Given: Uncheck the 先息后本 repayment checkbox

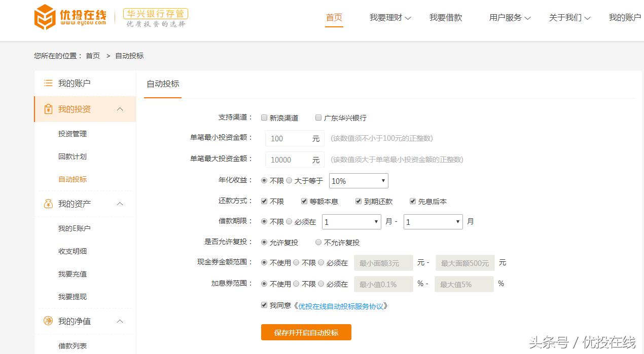Looking at the screenshot, I should (x=412, y=201).
